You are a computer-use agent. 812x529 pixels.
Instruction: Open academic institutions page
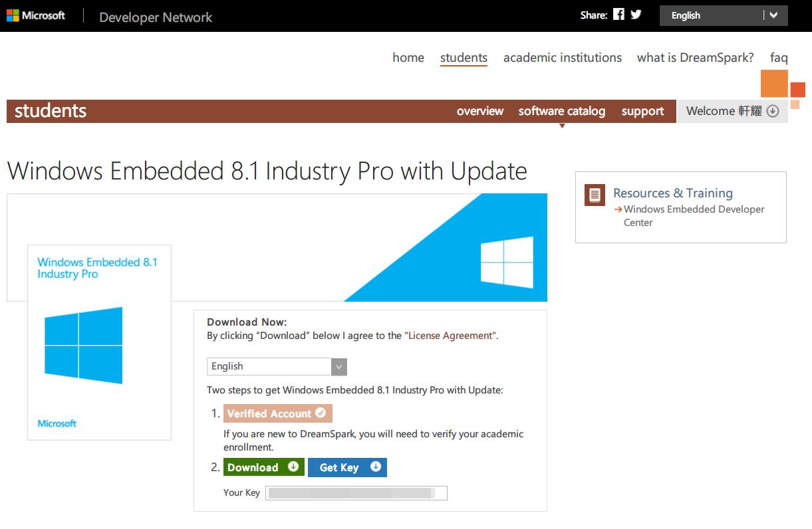coord(563,58)
